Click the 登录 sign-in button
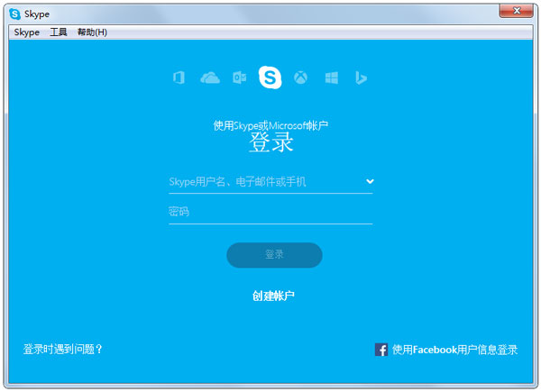 [x=274, y=255]
